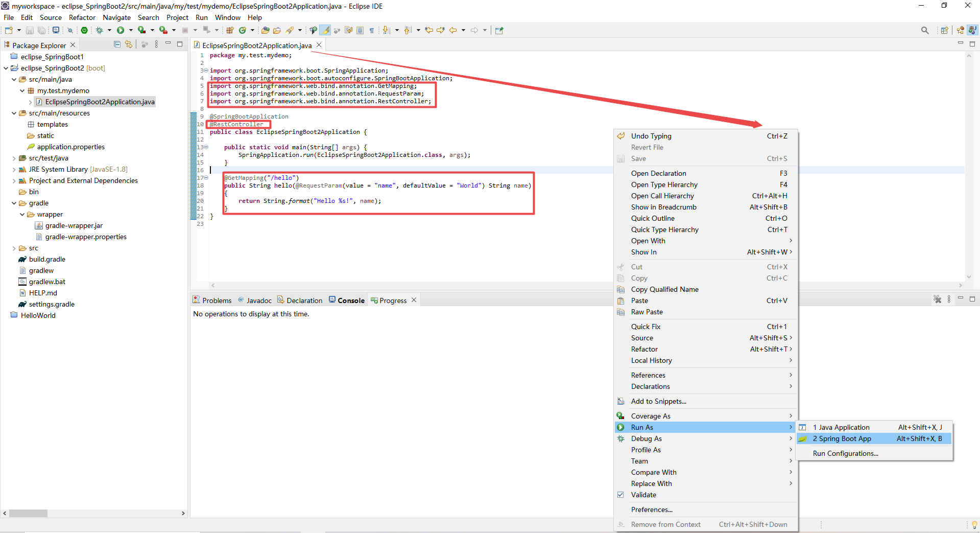Click the Previous Annotation arrow icon

(407, 30)
